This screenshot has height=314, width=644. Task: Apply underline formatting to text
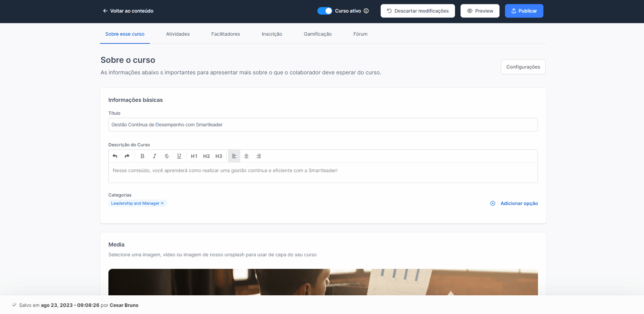(179, 156)
